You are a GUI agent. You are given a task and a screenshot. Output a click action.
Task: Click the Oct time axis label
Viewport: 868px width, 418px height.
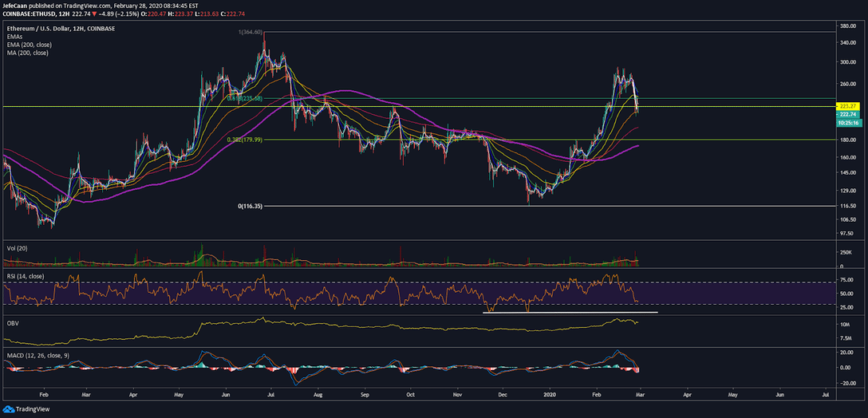[x=410, y=396]
